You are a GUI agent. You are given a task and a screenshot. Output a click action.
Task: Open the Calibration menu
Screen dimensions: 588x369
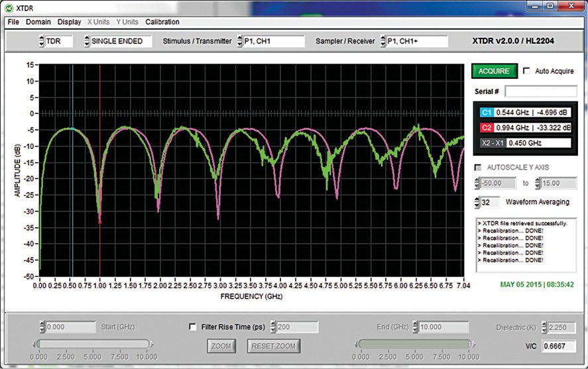(162, 22)
